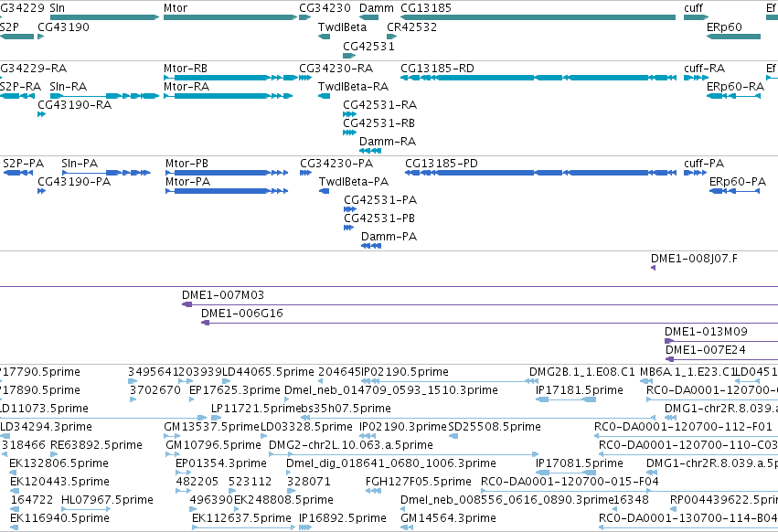Click the EP17625.3prime label
This screenshot has width=778, height=532.
(x=235, y=390)
